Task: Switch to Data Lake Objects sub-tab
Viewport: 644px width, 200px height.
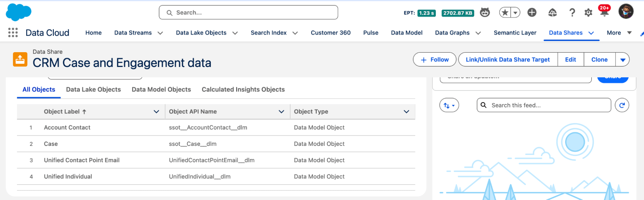Action: click(x=93, y=90)
